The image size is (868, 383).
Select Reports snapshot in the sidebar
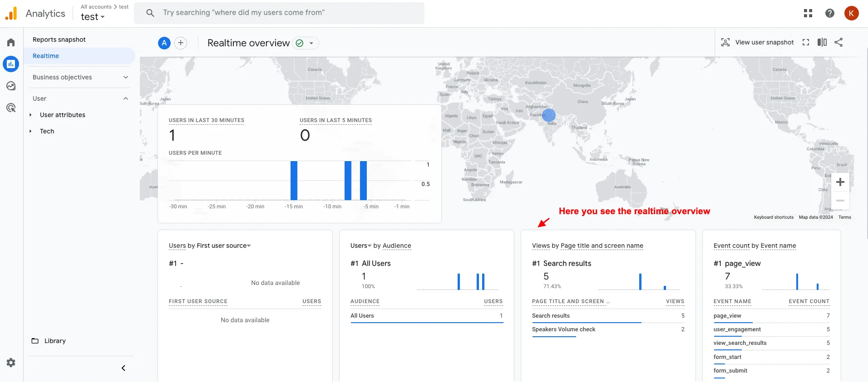coord(59,40)
